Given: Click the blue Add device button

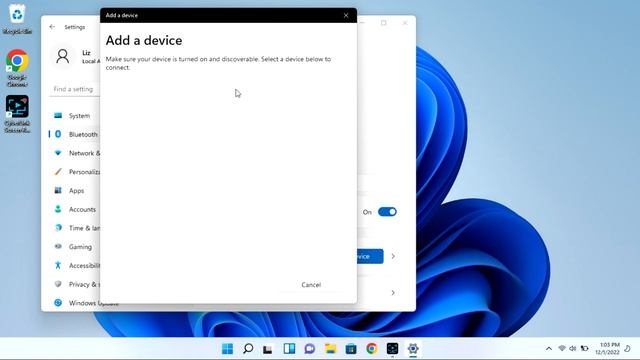Looking at the screenshot, I should coord(370,256).
